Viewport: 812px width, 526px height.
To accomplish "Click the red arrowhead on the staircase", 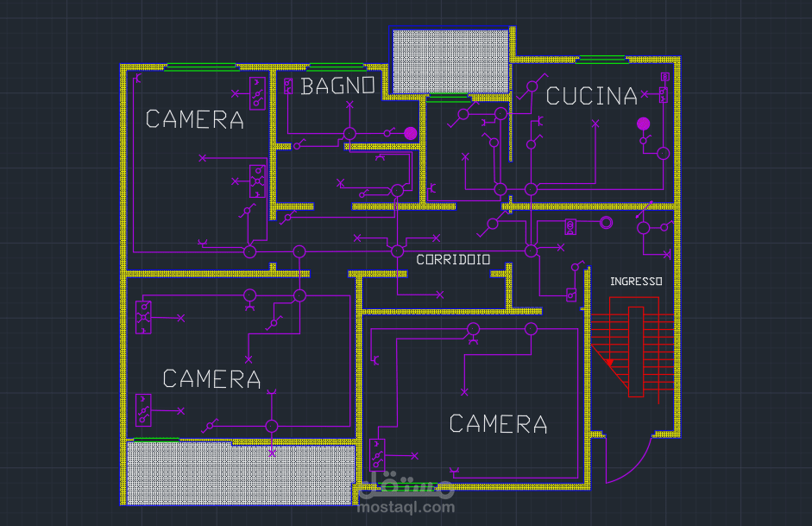I will pyautogui.click(x=609, y=362).
